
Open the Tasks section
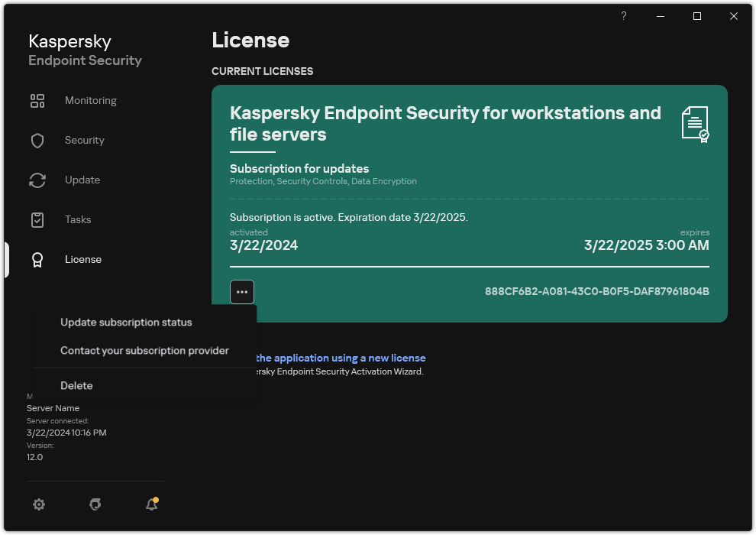77,219
